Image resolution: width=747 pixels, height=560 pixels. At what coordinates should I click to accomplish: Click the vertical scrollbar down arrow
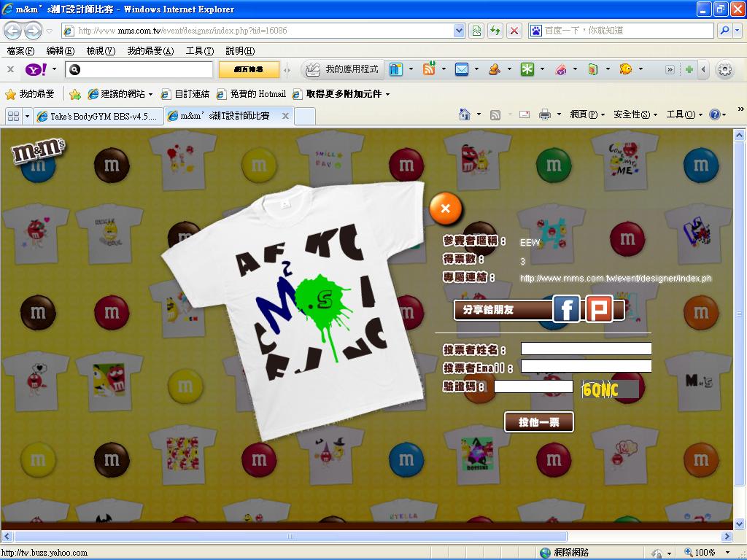pyautogui.click(x=740, y=524)
